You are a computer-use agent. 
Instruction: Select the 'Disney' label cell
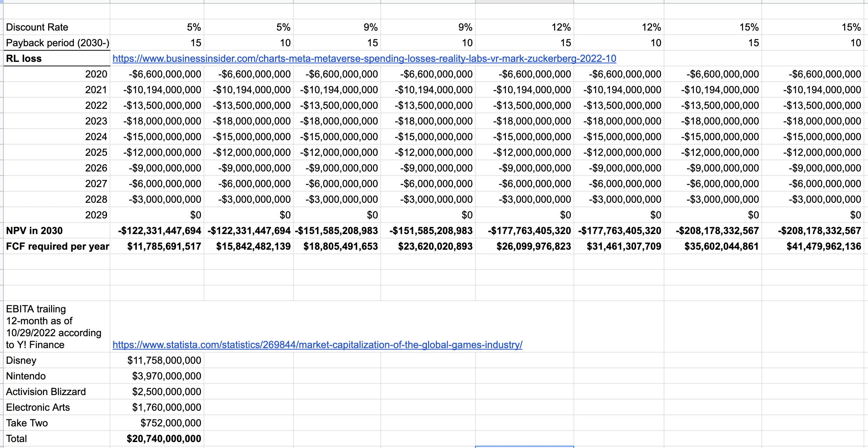tap(57, 360)
